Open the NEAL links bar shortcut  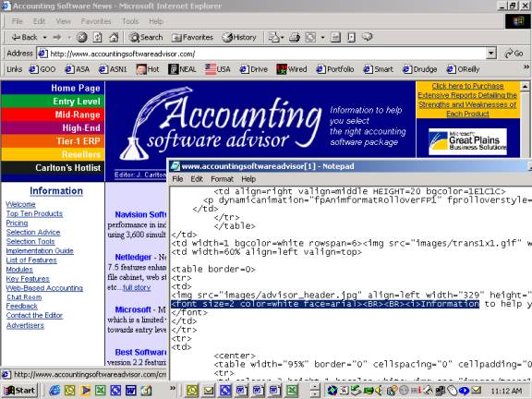pyautogui.click(x=182, y=69)
